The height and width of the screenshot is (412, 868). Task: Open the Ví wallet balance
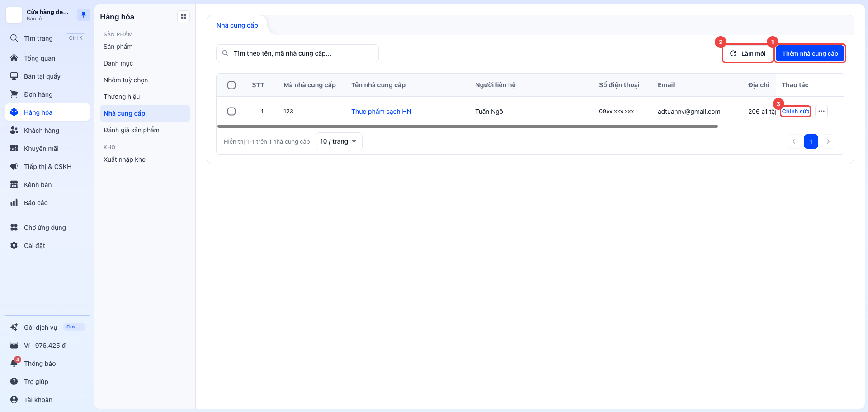point(47,345)
